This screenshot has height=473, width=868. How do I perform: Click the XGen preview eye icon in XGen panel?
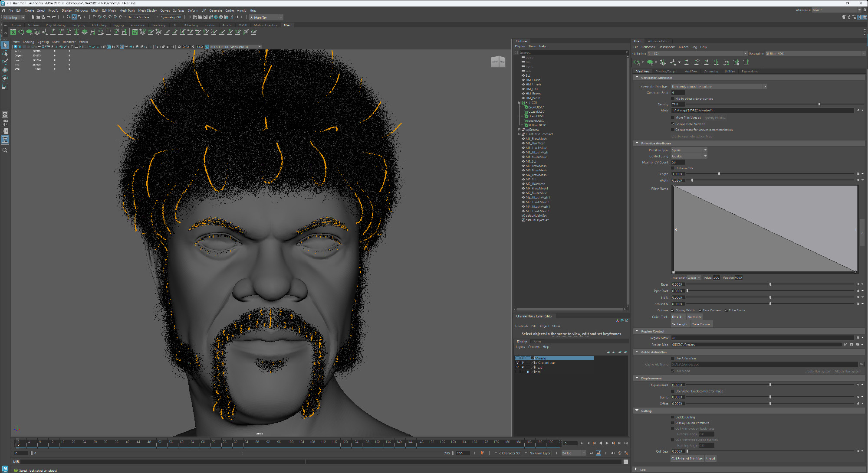[x=637, y=62]
